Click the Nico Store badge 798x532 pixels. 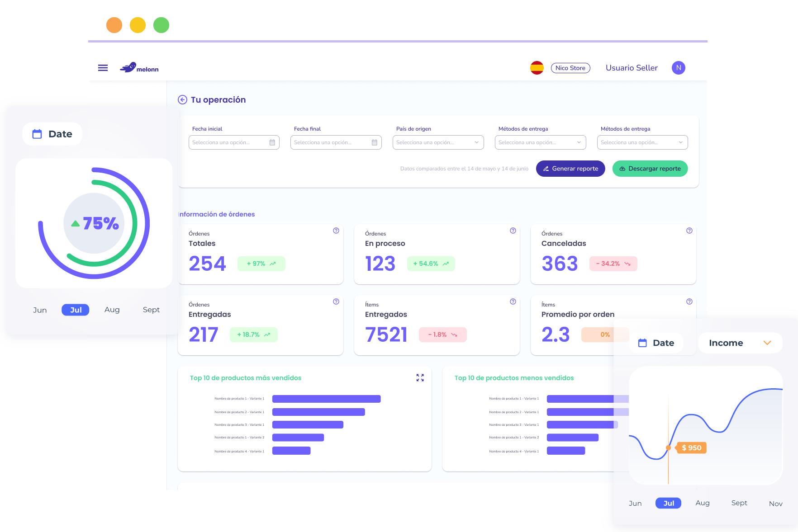coord(570,68)
